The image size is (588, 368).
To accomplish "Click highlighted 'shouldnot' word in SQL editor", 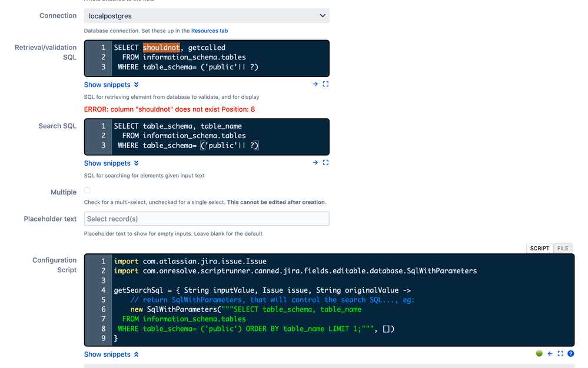I will (161, 48).
